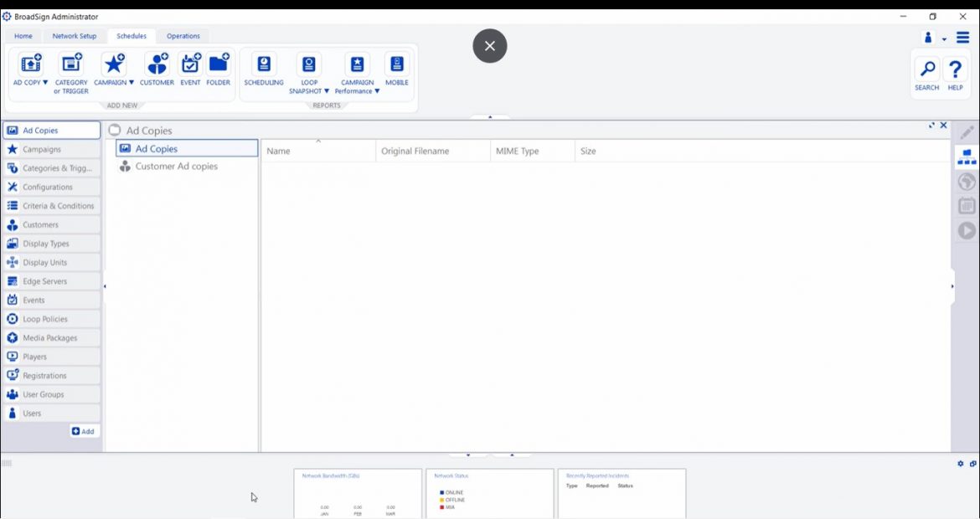Switch to the Operations tab
The width and height of the screenshot is (980, 519).
183,36
